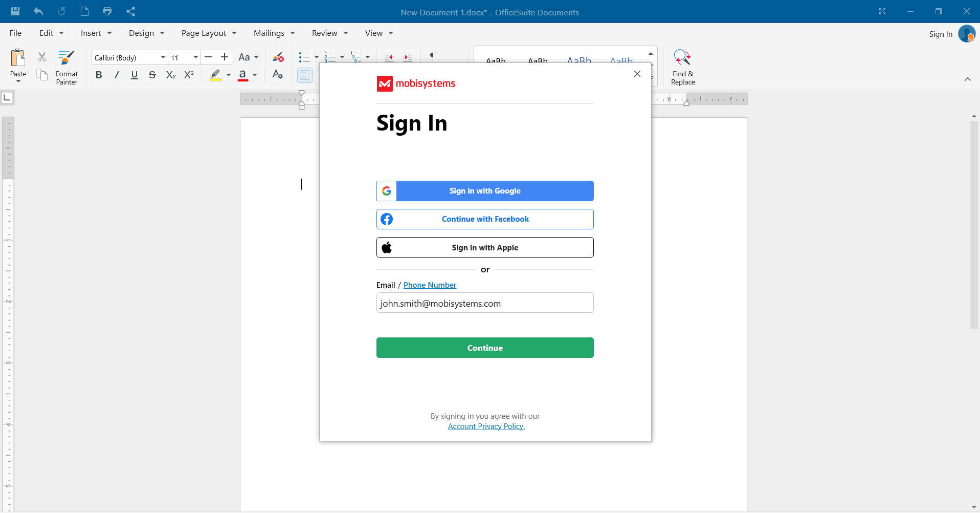The image size is (980, 513).
Task: Click the Paste clipboard icon
Action: coord(18,58)
